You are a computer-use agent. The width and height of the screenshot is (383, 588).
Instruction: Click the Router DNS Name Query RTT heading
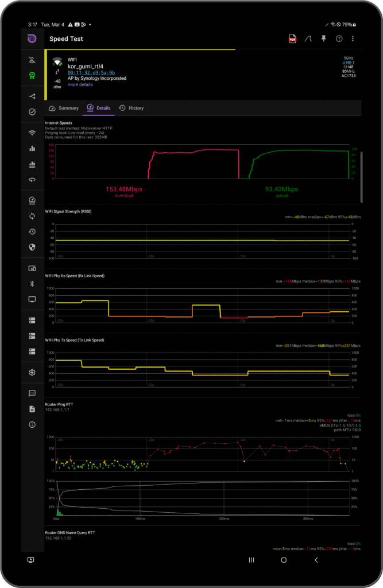pos(70,533)
